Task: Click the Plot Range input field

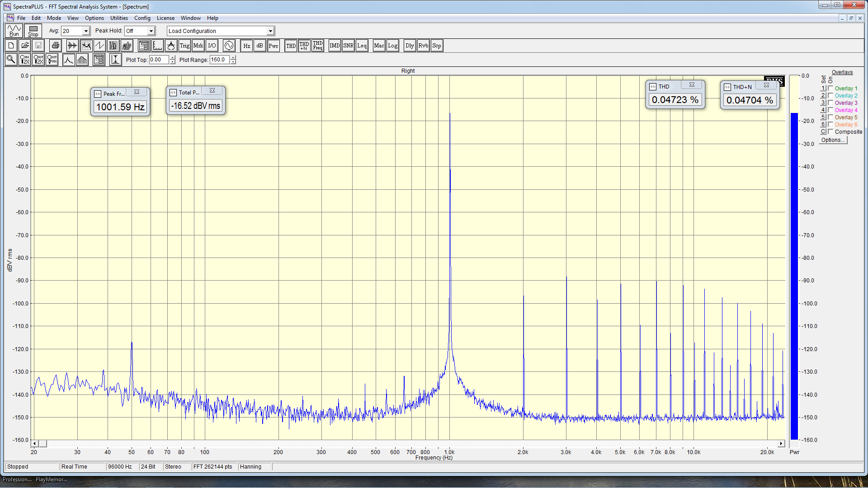Action: point(220,60)
